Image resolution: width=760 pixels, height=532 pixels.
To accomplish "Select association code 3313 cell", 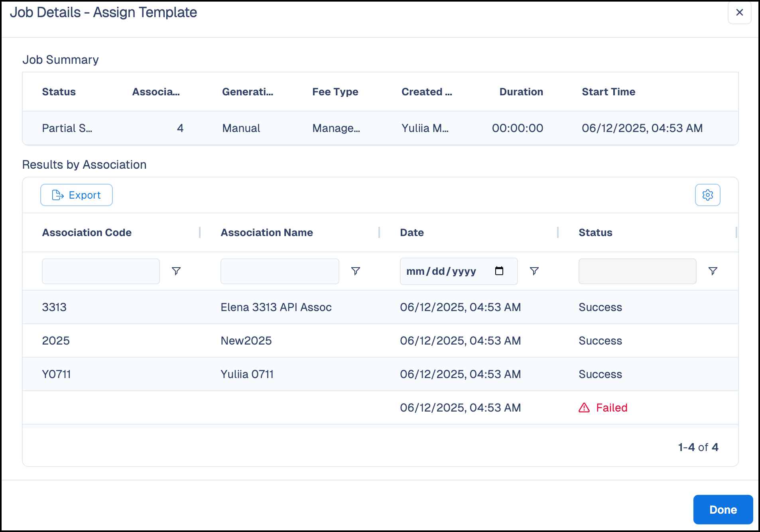I will click(54, 307).
